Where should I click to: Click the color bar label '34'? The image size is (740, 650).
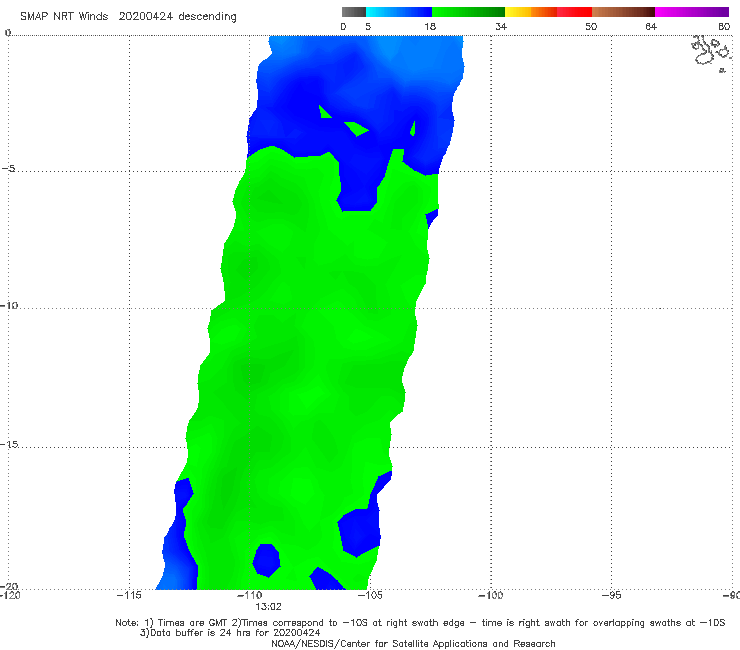pyautogui.click(x=501, y=26)
